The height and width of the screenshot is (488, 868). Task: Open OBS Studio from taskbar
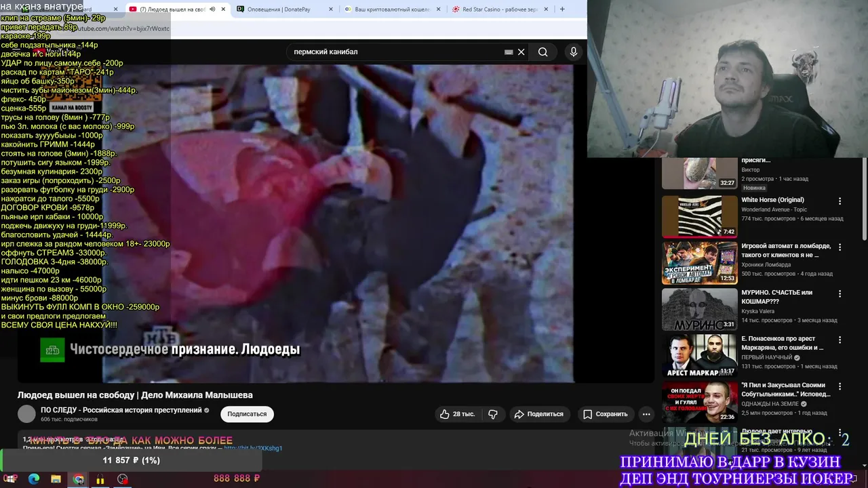(x=122, y=479)
